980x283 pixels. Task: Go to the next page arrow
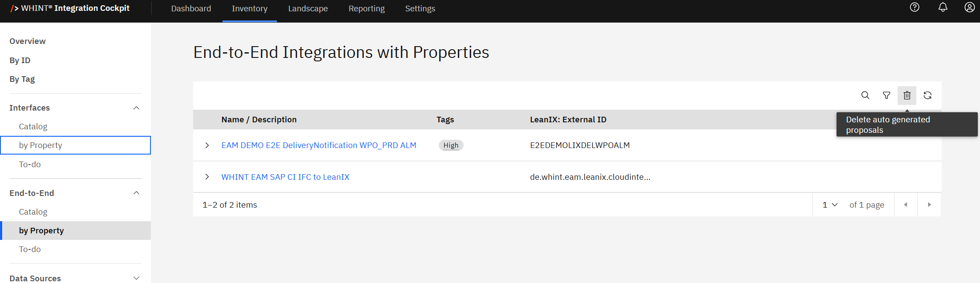929,205
